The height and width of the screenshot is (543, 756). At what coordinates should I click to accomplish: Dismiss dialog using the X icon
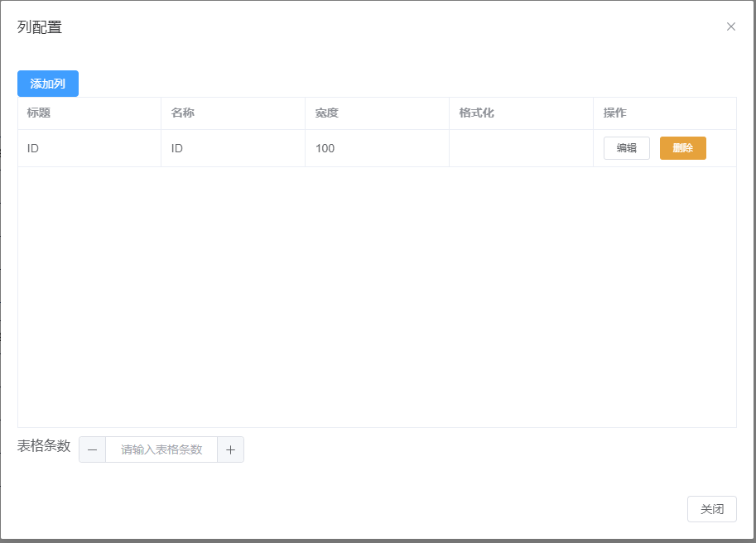[731, 27]
